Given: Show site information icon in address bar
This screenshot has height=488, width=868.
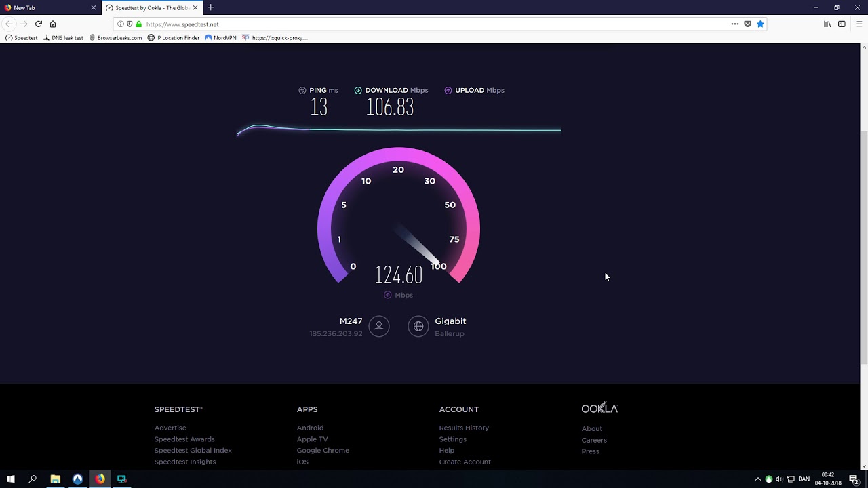Looking at the screenshot, I should click(121, 24).
